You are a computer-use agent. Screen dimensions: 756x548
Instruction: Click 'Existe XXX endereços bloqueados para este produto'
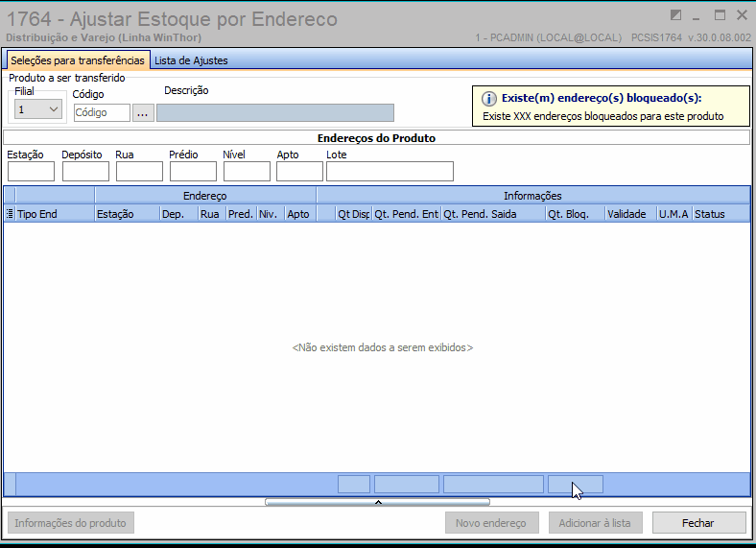(x=602, y=116)
